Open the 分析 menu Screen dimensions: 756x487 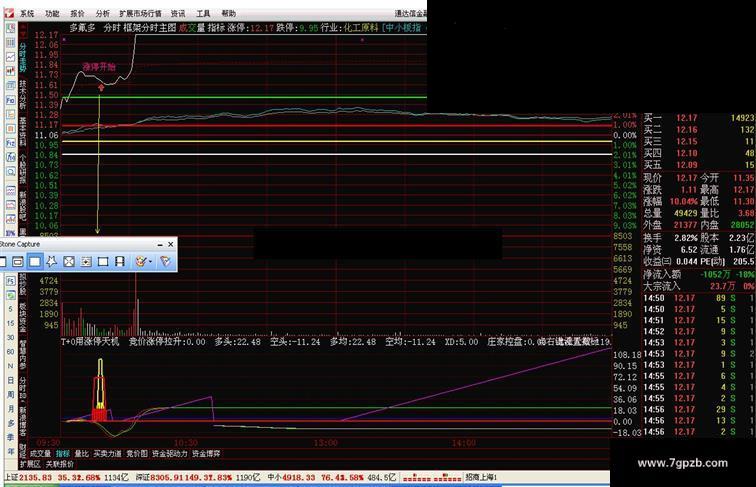coord(103,14)
